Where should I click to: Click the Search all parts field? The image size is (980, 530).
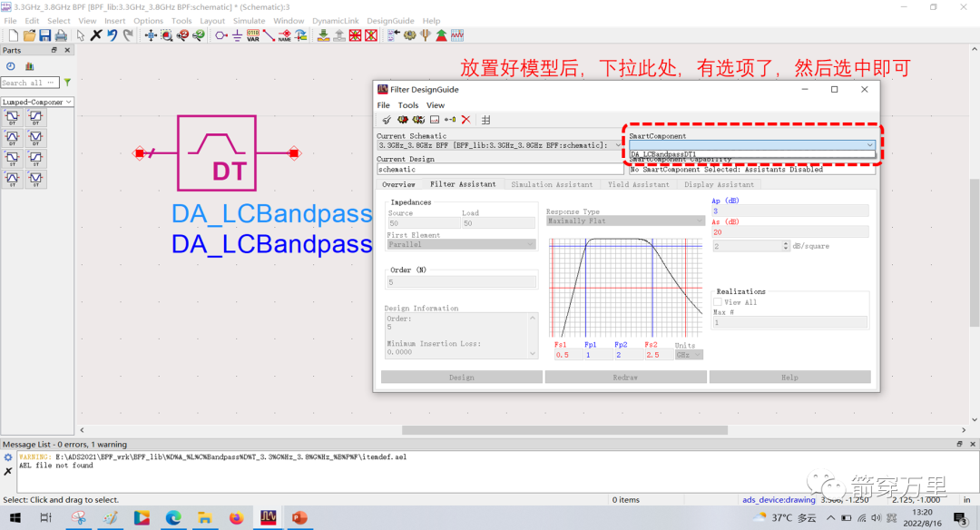[x=30, y=83]
